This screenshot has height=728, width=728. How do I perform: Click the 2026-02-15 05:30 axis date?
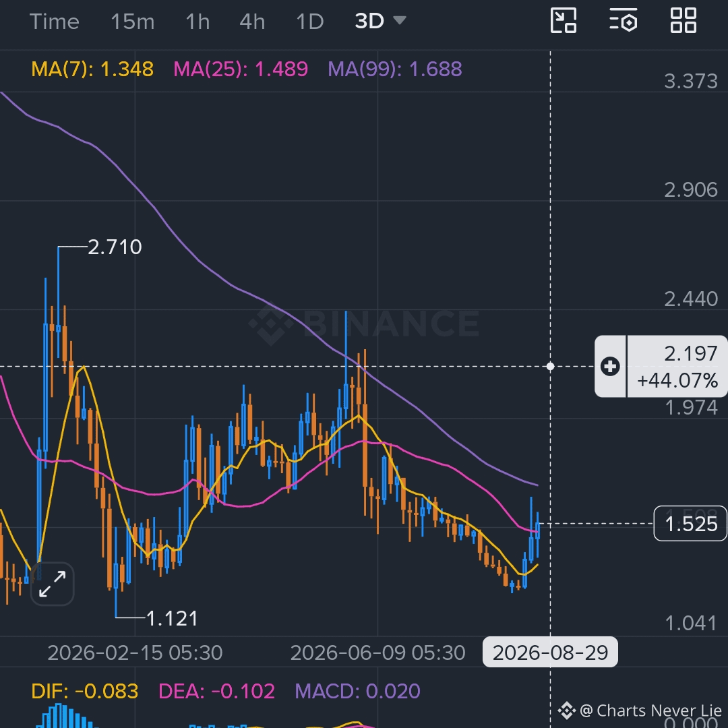point(135,653)
